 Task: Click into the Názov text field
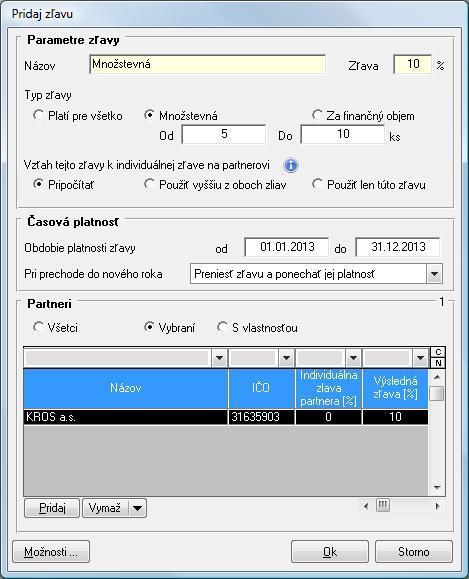208,64
